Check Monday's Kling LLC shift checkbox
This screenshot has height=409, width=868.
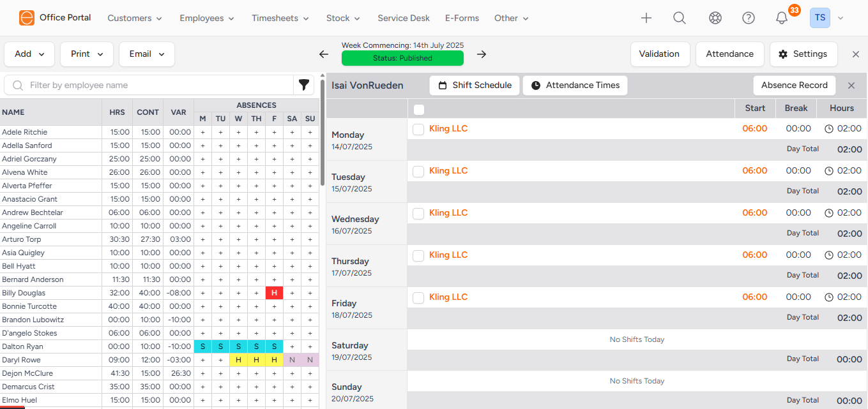pyautogui.click(x=418, y=129)
